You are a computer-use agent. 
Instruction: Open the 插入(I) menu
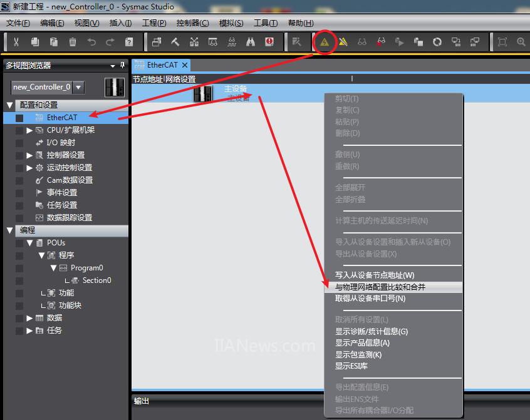121,23
